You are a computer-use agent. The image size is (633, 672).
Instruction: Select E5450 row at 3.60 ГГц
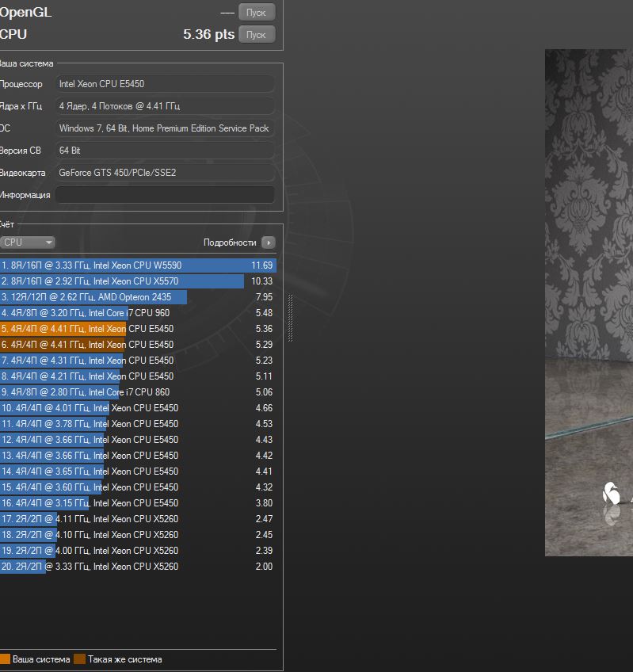coord(138,487)
